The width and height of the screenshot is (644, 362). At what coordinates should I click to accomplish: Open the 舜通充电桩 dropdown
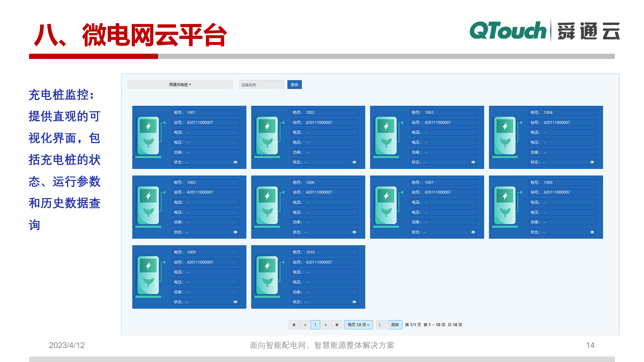(180, 85)
